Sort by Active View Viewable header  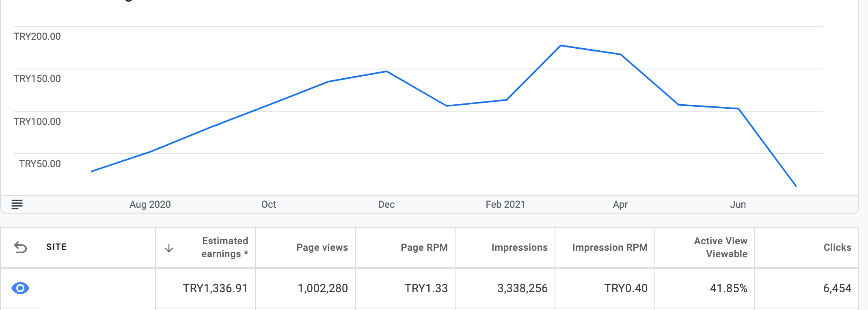pyautogui.click(x=721, y=248)
